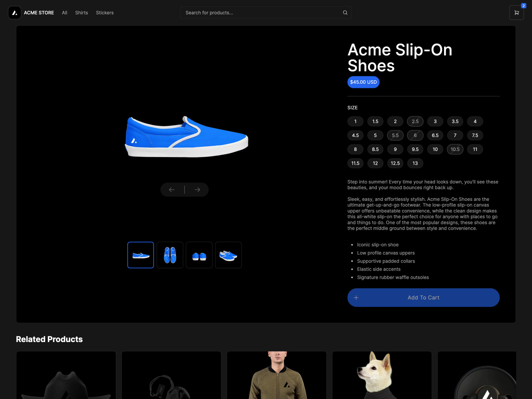The height and width of the screenshot is (399, 532).
Task: Select size 3
Action: coord(435,122)
